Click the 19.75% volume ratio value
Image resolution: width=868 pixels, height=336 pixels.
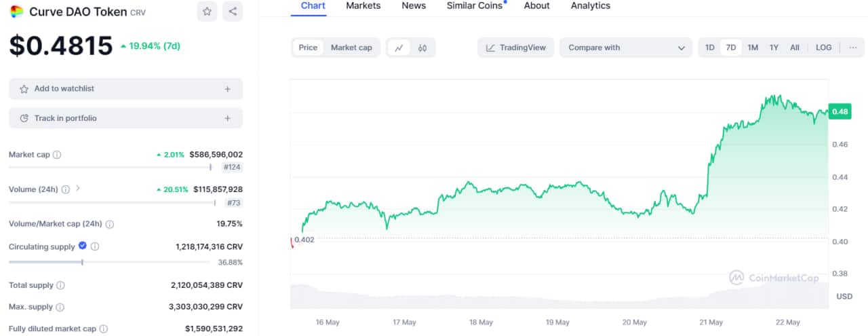pos(229,224)
